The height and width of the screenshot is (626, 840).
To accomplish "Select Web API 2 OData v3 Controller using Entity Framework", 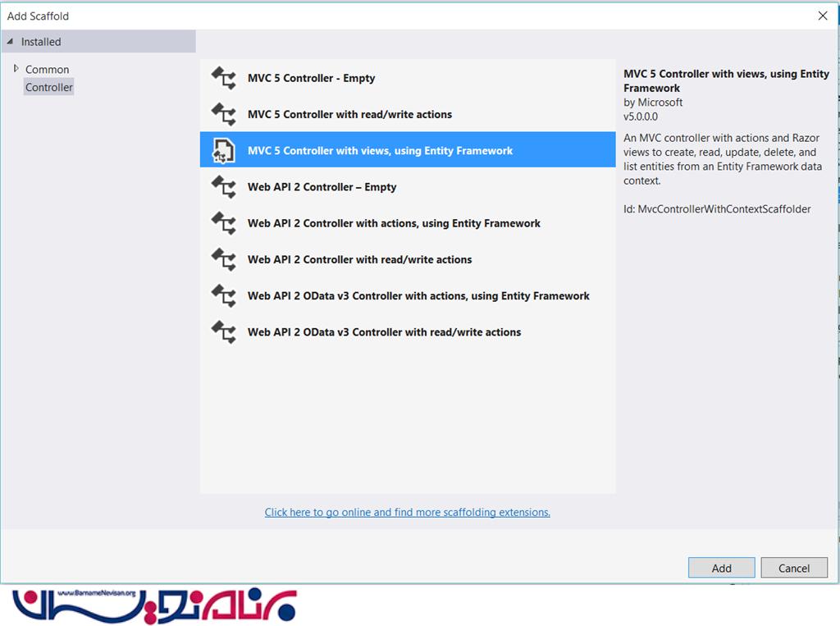I will point(408,296).
